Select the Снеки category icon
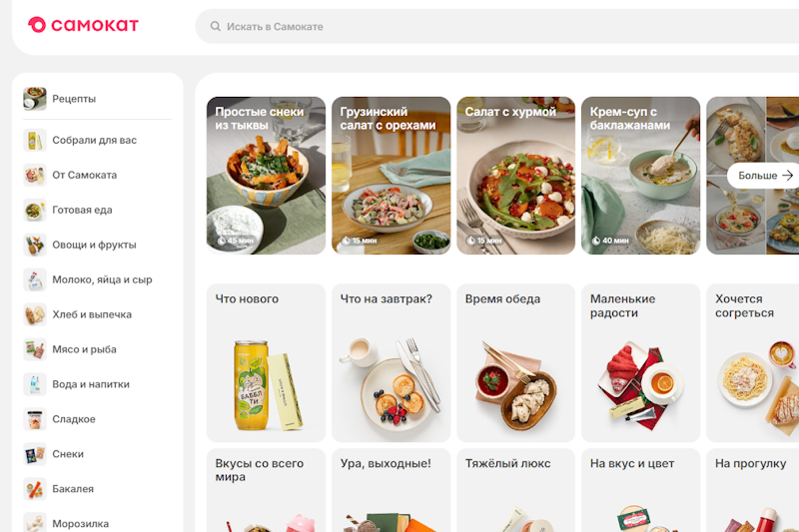 35,454
